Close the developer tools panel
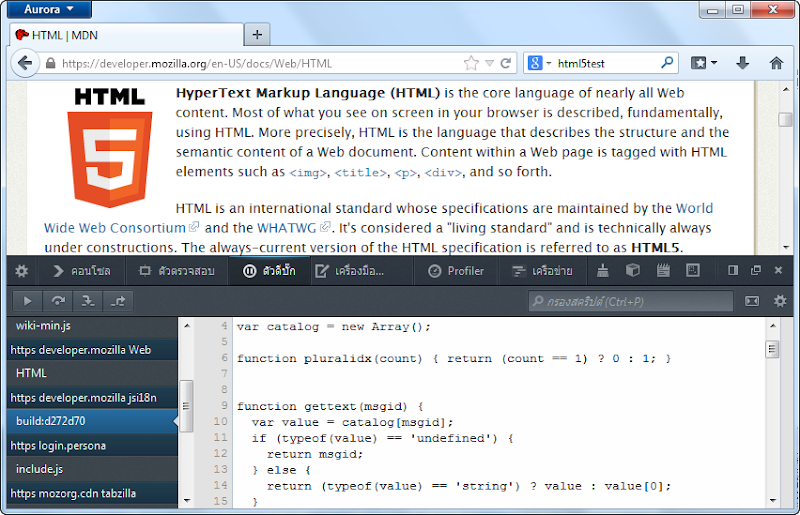 click(x=778, y=271)
